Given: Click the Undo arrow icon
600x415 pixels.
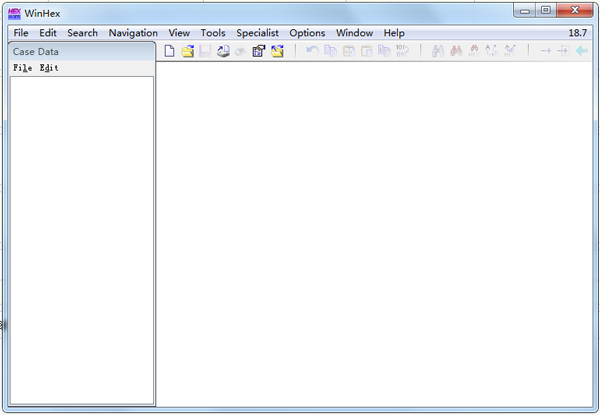Looking at the screenshot, I should pos(312,50).
